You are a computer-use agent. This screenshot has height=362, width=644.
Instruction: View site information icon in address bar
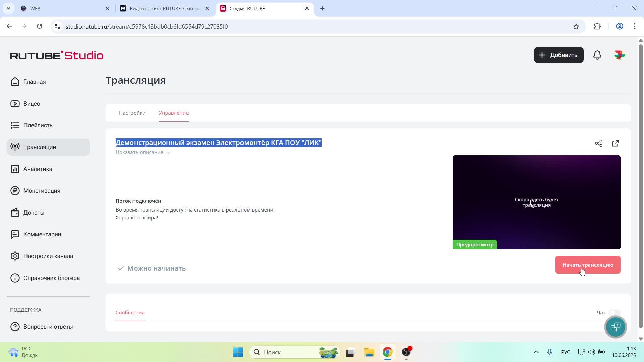click(57, 26)
